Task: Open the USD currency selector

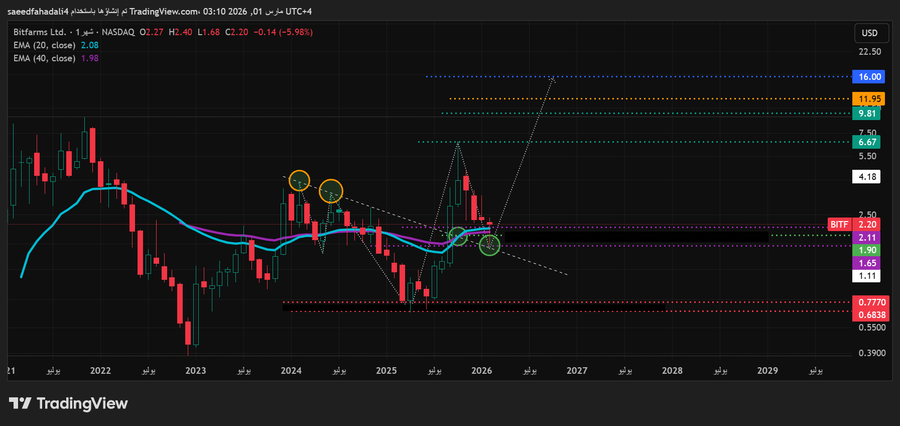Action: pos(869,33)
